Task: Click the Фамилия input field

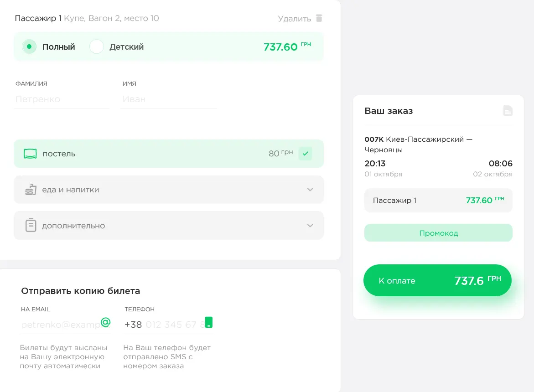Action: 62,99
